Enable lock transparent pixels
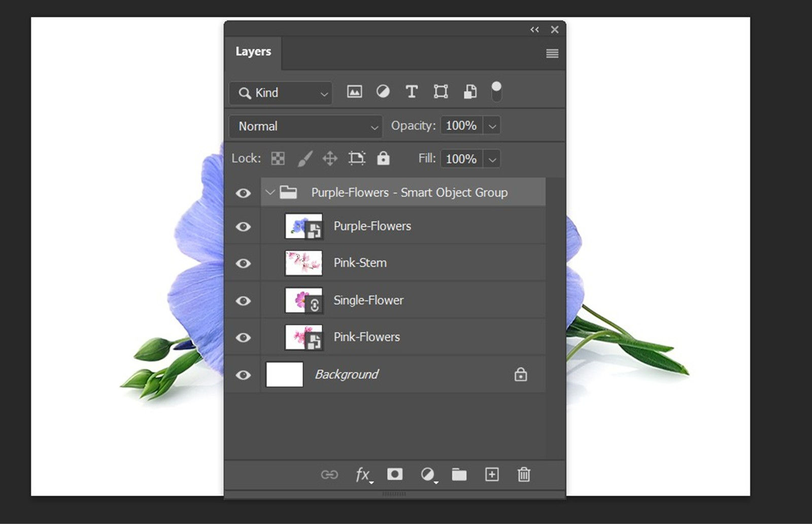 [278, 158]
